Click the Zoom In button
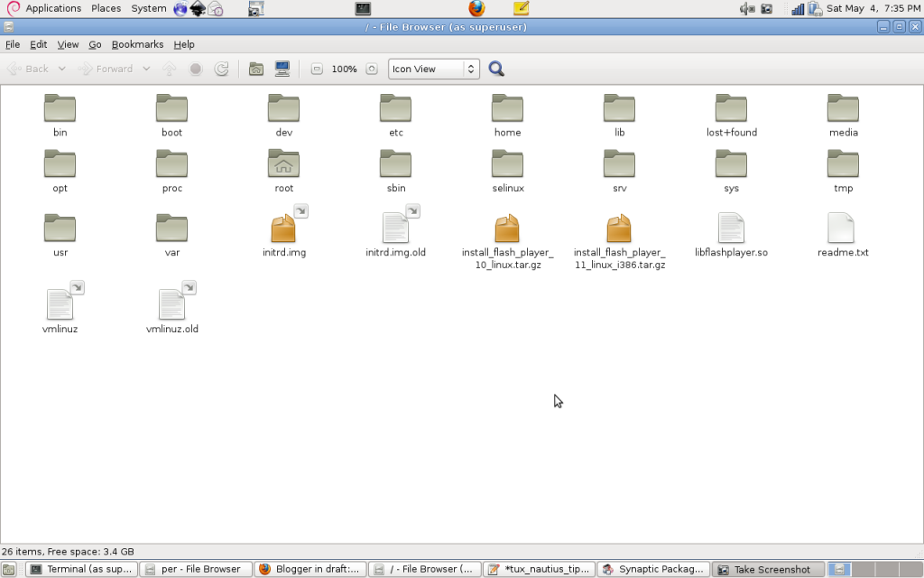The height and width of the screenshot is (578, 924). tap(371, 69)
